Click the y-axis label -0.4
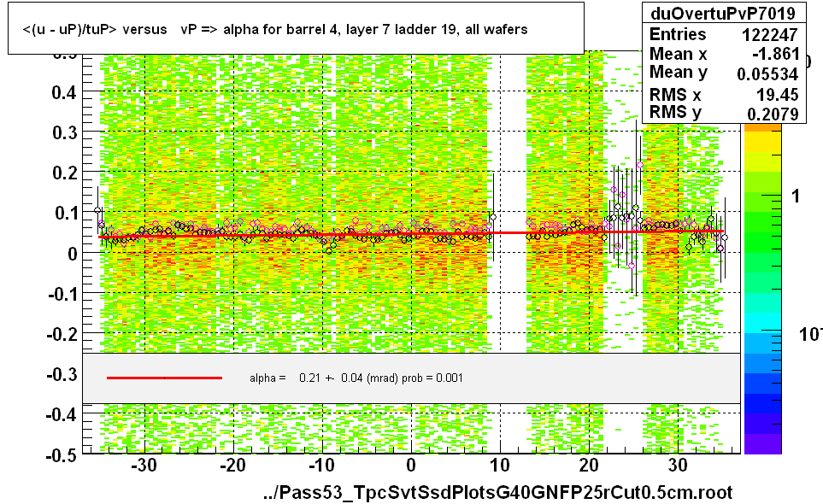Screen dimensions: 823x504 [x=62, y=415]
